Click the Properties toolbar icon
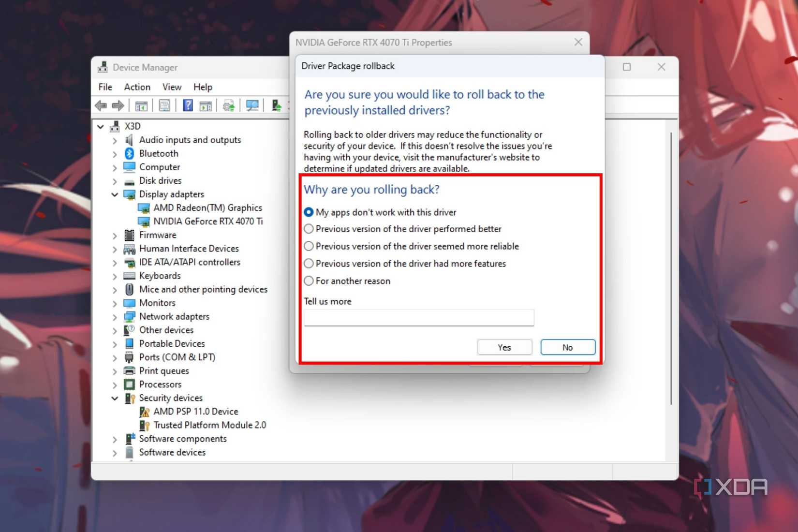This screenshot has width=798, height=532. [164, 105]
